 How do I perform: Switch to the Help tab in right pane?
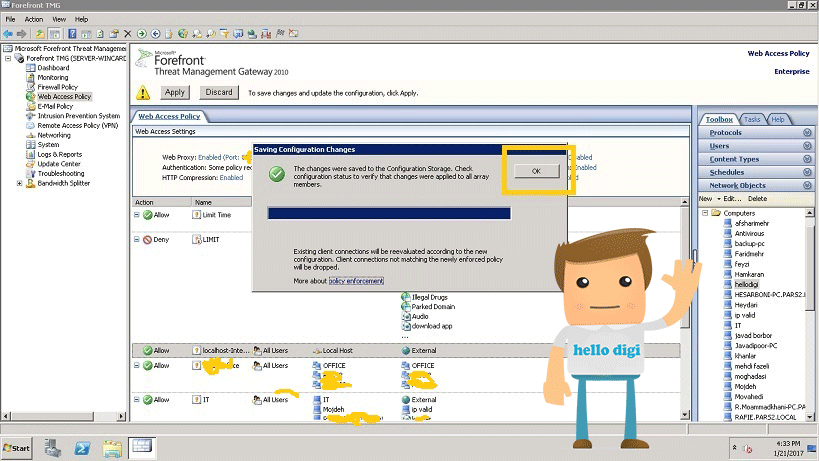point(778,120)
